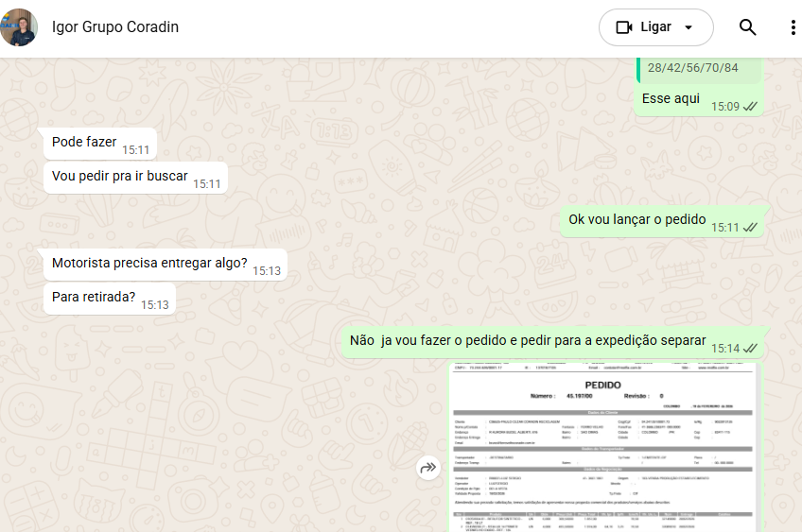Open contact info via Igor Grupo Coradin name
The height and width of the screenshot is (532, 802).
[x=115, y=27]
